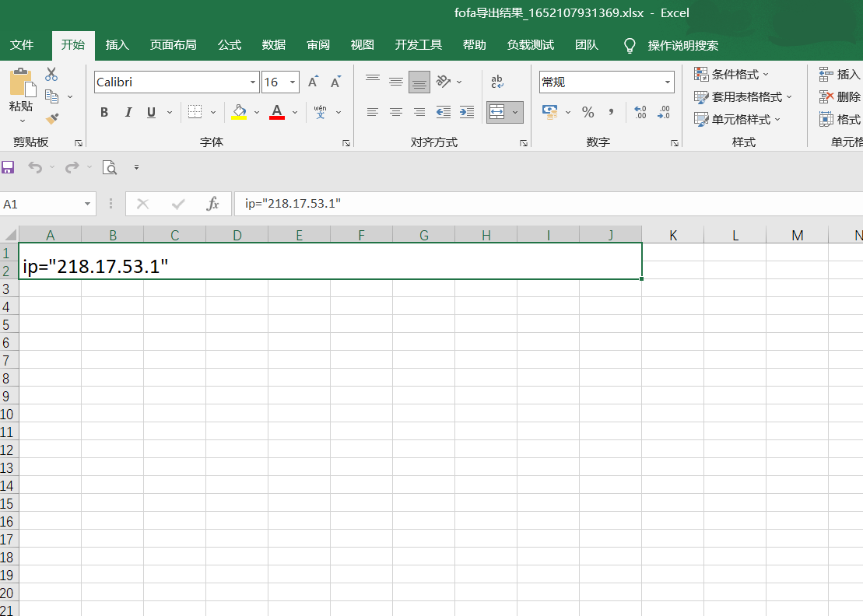Expand the Name Box dropdown

click(87, 204)
